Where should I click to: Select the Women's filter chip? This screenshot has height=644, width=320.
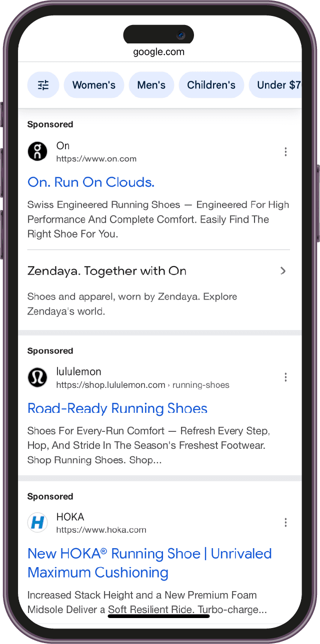pyautogui.click(x=93, y=85)
